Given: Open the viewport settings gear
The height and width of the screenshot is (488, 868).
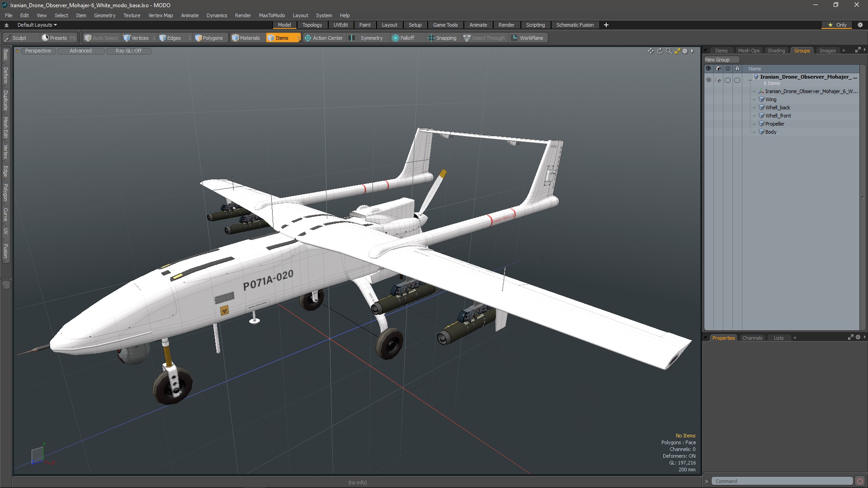Looking at the screenshot, I should [685, 51].
